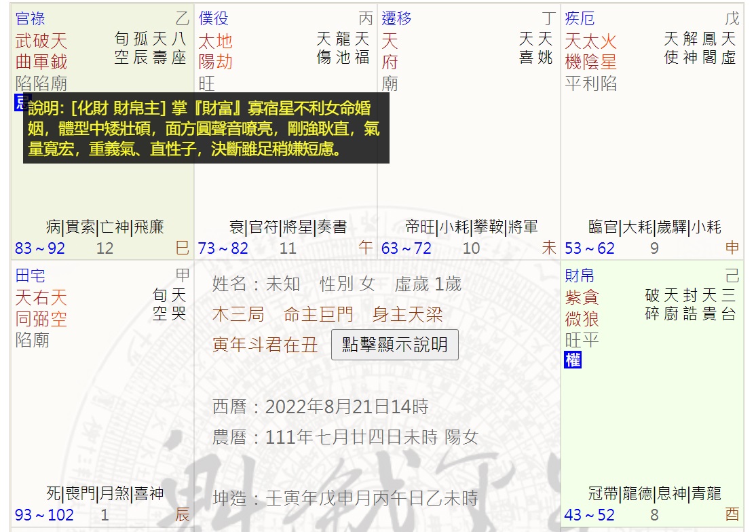The width and height of the screenshot is (756, 532).
Task: Click the 63~72 decade range
Action: pyautogui.click(x=407, y=248)
